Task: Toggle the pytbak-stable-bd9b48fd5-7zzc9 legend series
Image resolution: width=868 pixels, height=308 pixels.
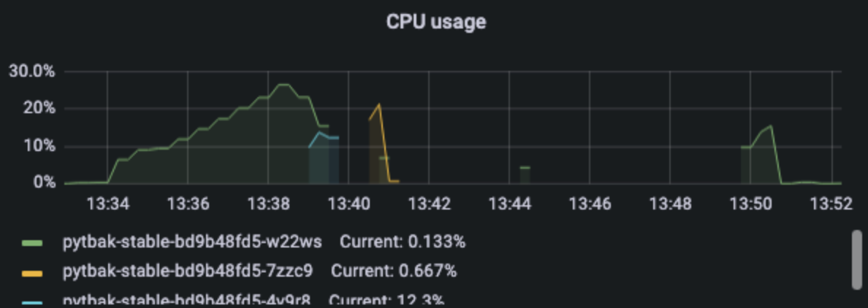Action: click(188, 272)
